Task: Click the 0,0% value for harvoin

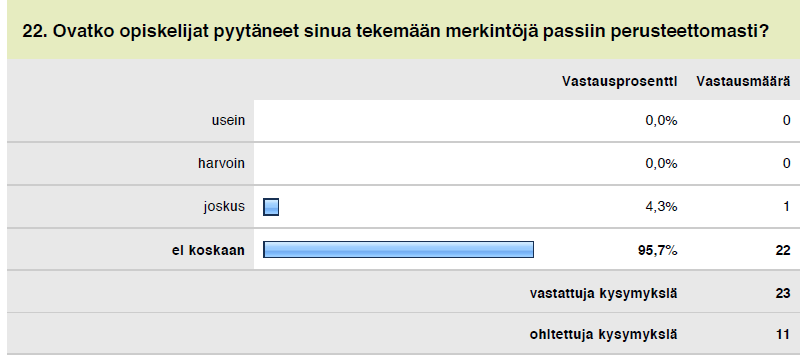Action: tap(661, 163)
